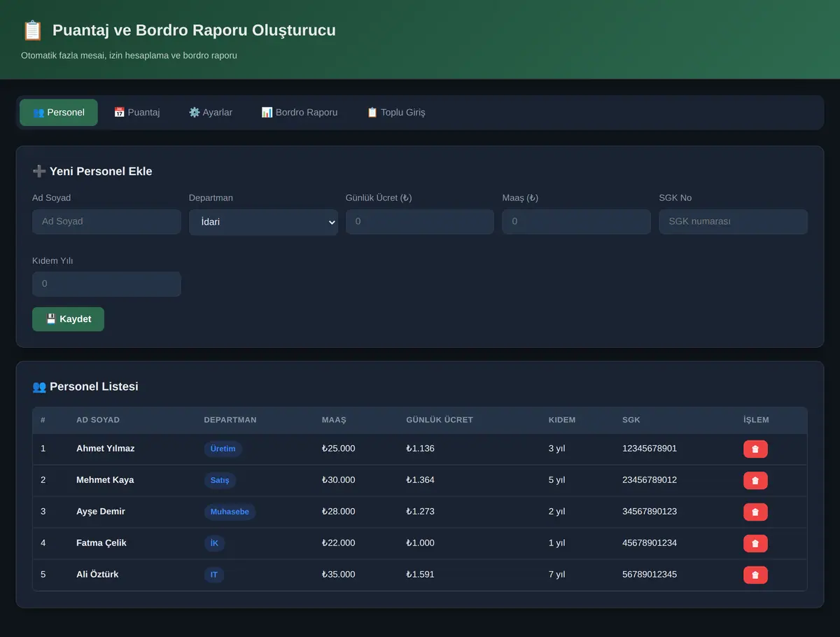Click the Personel Listesi heading
This screenshot has width=840, height=637.
(x=85, y=386)
